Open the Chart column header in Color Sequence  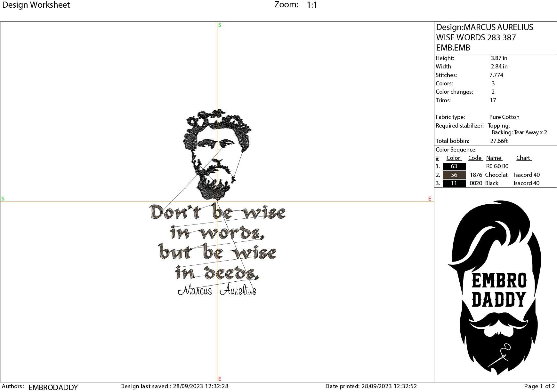click(523, 158)
